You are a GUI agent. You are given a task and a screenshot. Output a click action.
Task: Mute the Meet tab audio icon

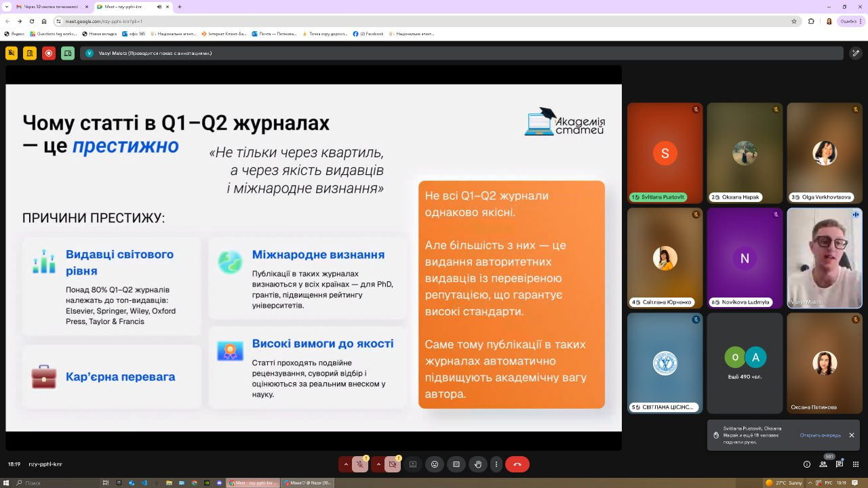pos(158,7)
